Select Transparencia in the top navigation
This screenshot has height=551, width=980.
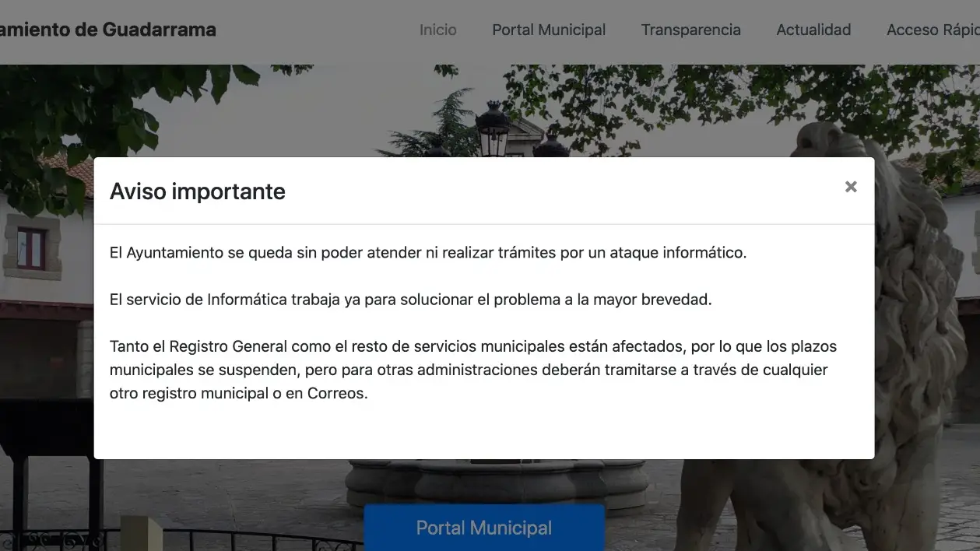[691, 30]
